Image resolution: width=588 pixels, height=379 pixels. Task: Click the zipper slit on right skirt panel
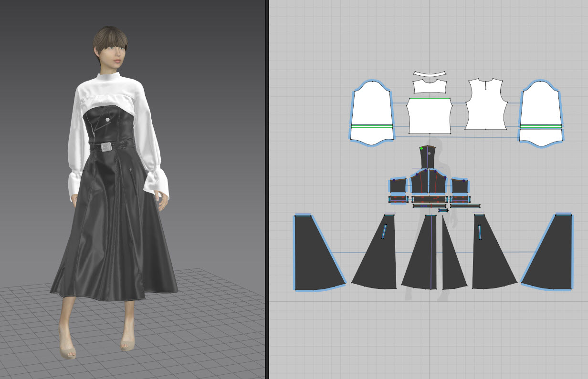480,232
